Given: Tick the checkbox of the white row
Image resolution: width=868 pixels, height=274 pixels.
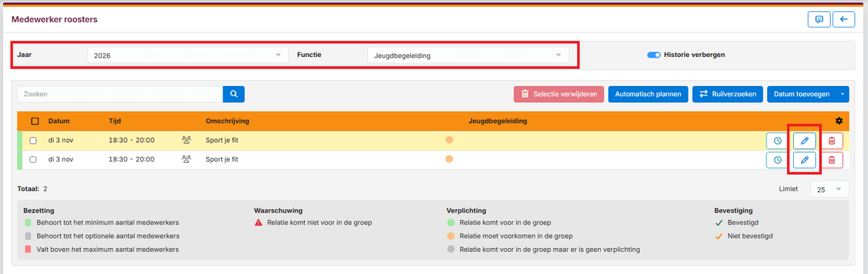Looking at the screenshot, I should (x=33, y=160).
